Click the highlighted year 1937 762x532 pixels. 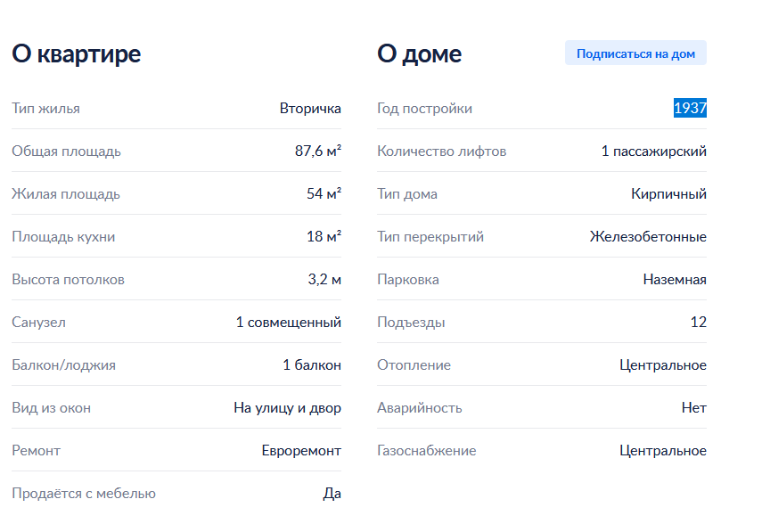coord(690,109)
